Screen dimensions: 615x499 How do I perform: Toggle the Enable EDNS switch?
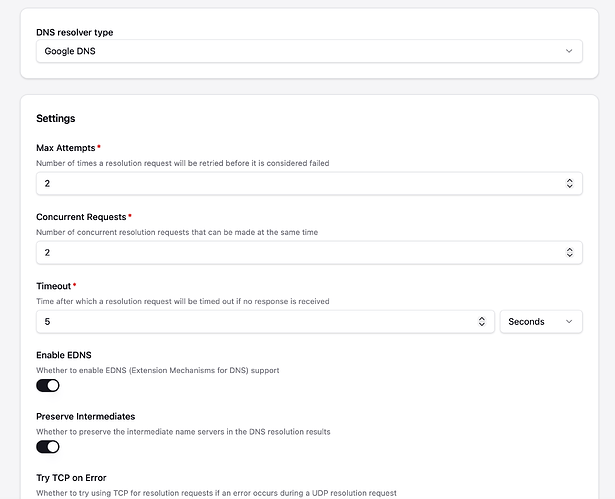48,386
